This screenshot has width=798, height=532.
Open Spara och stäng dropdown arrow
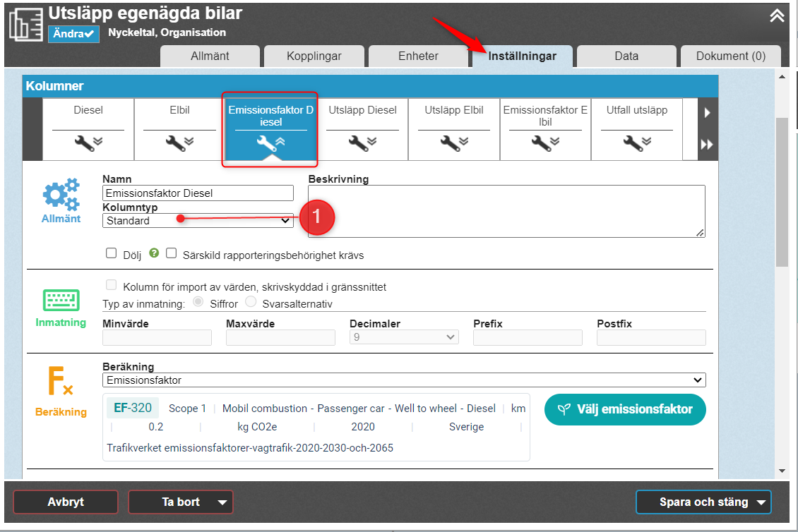(761, 502)
